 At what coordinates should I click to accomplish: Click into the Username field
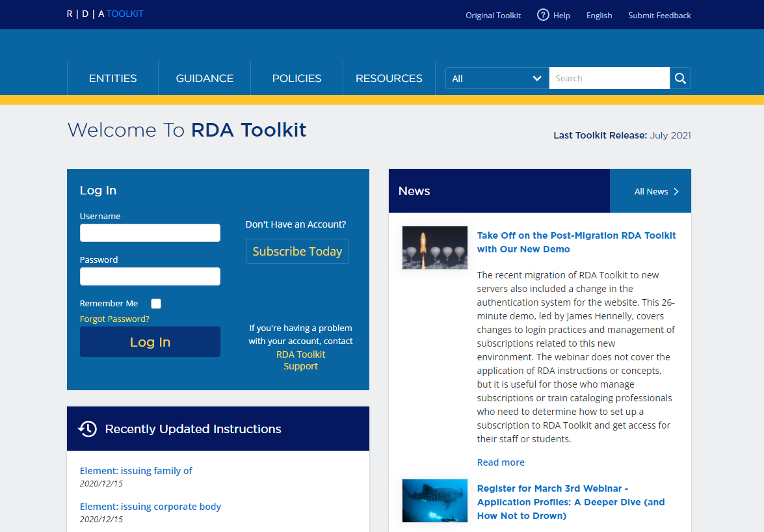coord(150,233)
